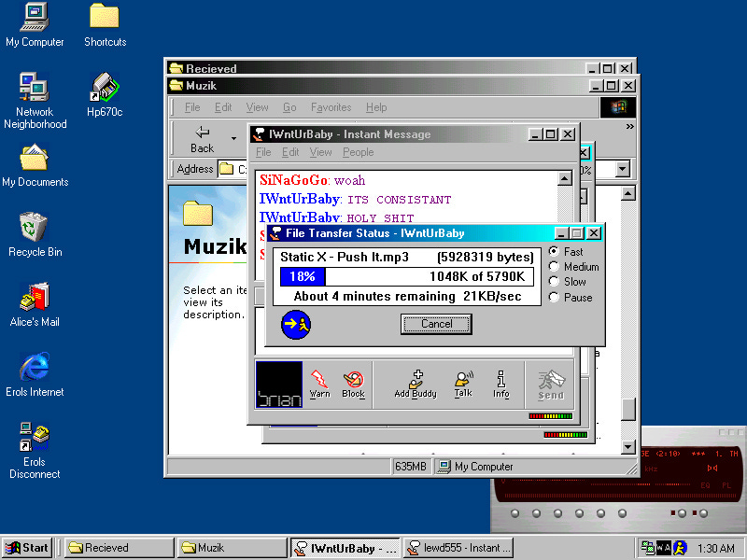The height and width of the screenshot is (560, 747).
Task: Launch Erols Internet Explorer icon
Action: tap(35, 375)
